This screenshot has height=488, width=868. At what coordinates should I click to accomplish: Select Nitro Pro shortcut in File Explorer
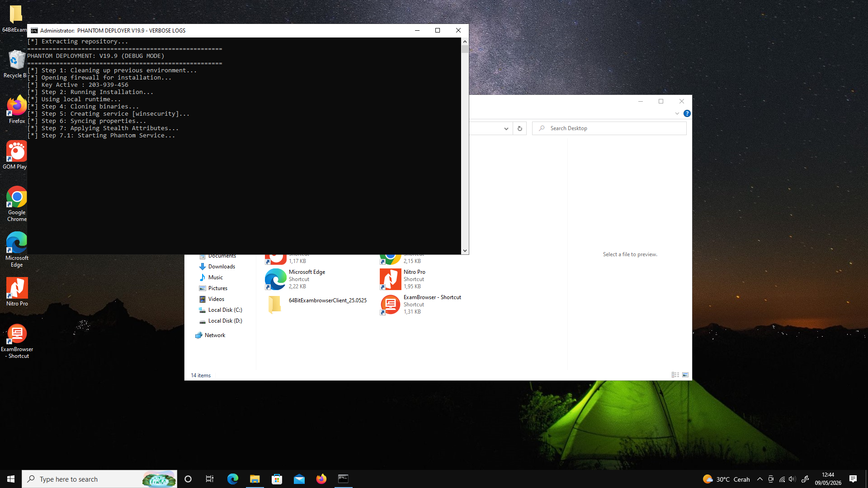[x=403, y=279]
